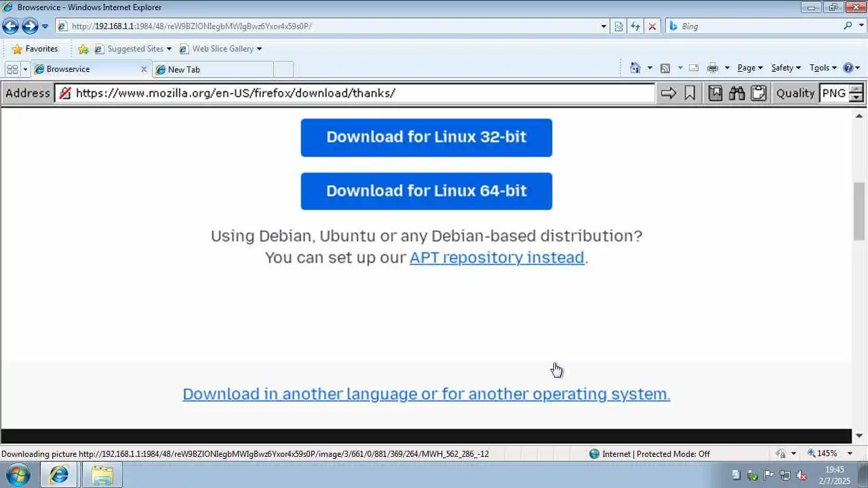
Task: Go forward with the IE forward arrow
Action: 30,26
